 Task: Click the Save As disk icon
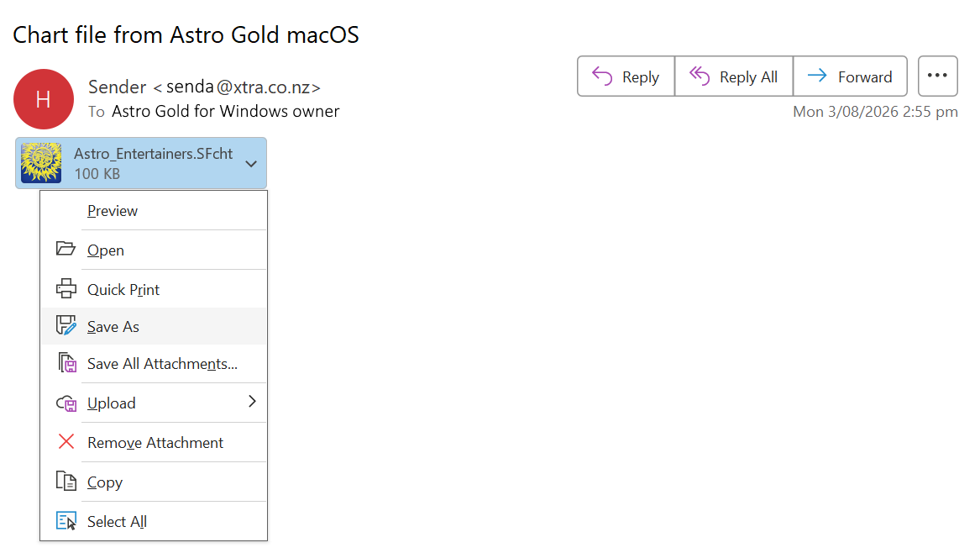66,325
